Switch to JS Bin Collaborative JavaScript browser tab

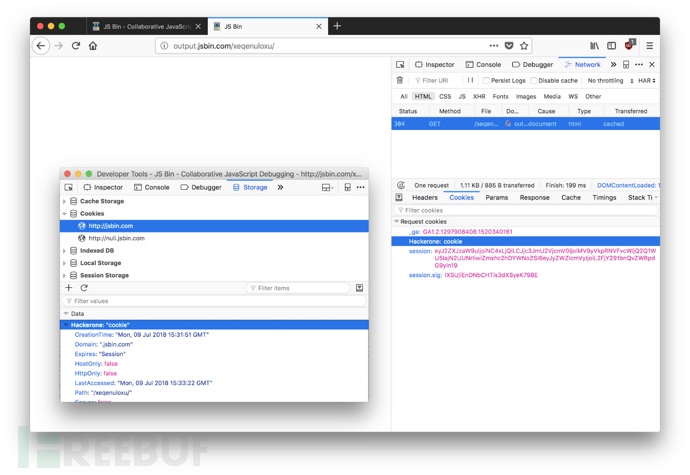pos(147,26)
